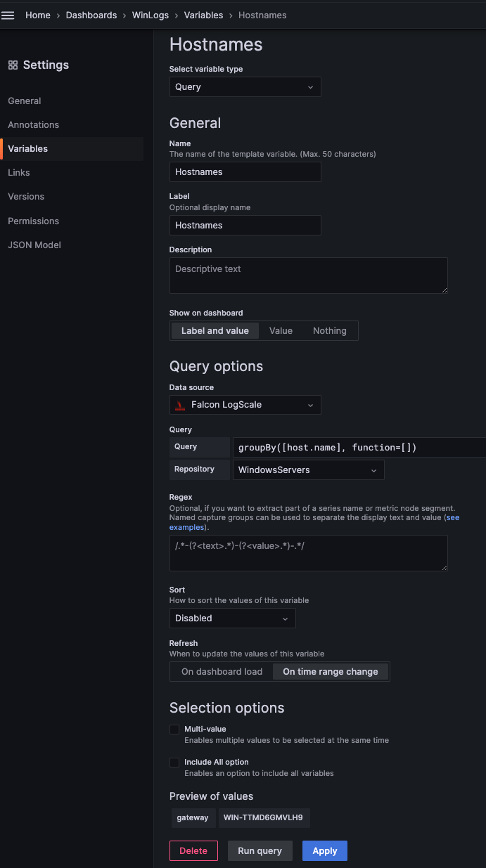Open the Data source selector dropdown
486x868 pixels.
pyautogui.click(x=245, y=405)
